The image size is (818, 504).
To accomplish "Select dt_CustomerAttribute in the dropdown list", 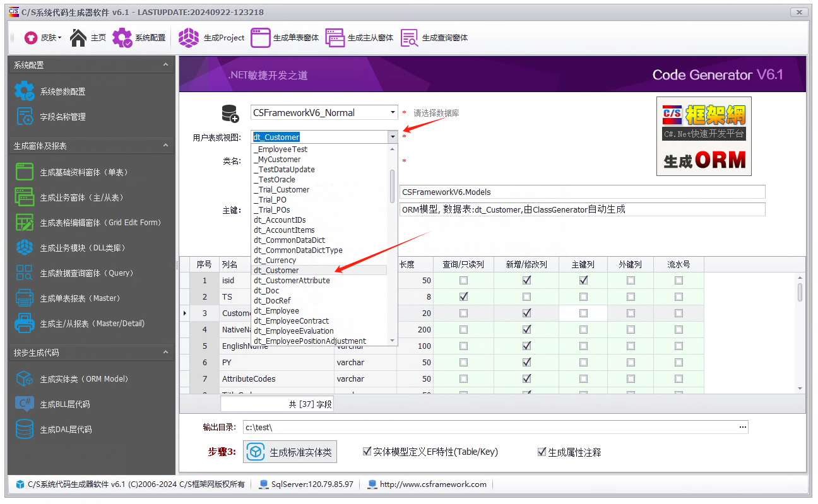I will coord(319,280).
